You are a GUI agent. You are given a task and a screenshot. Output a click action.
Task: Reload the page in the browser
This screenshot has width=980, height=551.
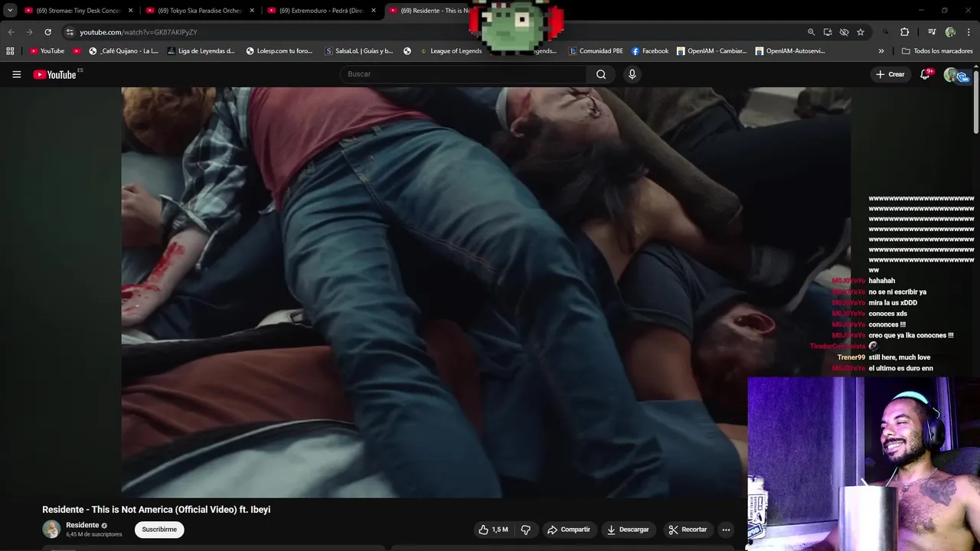click(x=47, y=32)
